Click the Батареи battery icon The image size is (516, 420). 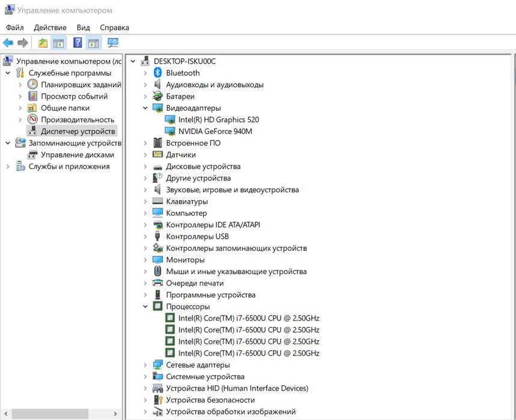(157, 96)
